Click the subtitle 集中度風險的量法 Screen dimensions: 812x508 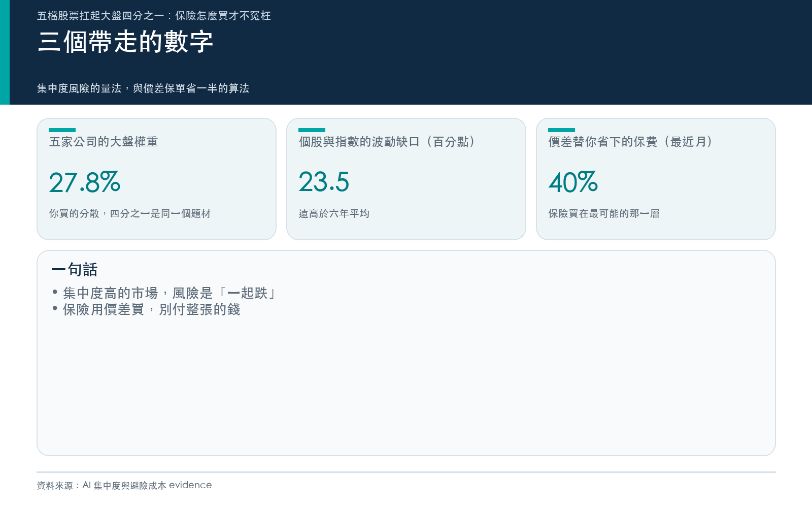[x=79, y=88]
